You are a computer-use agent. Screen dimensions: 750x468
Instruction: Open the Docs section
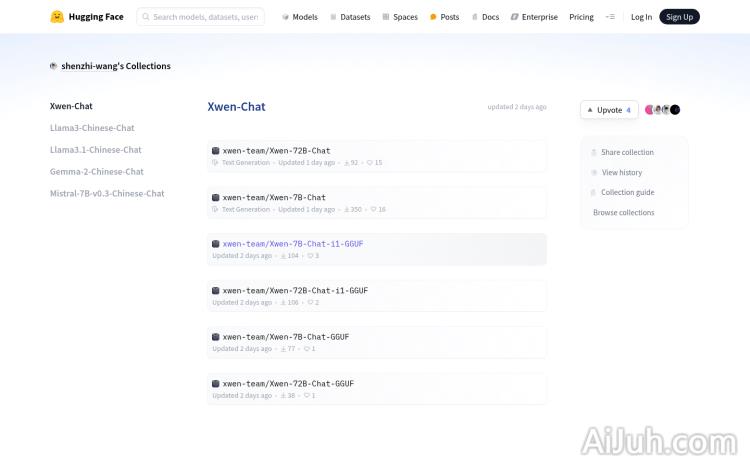click(485, 17)
